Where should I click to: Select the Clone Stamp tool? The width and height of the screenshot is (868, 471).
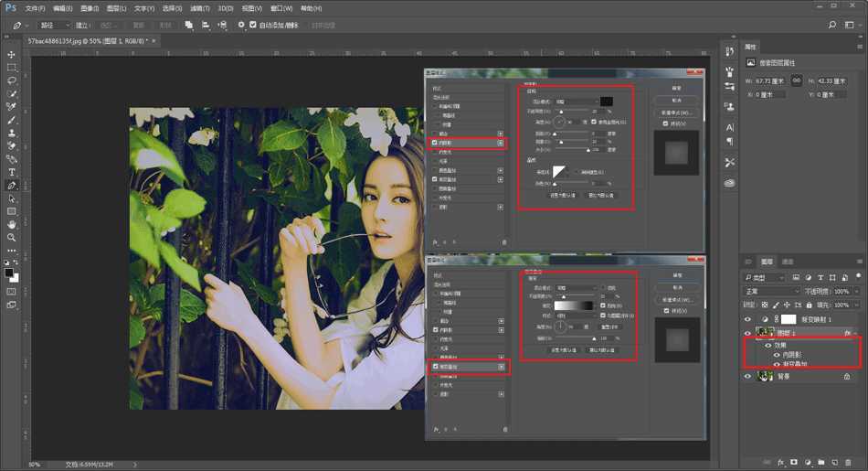[12, 133]
